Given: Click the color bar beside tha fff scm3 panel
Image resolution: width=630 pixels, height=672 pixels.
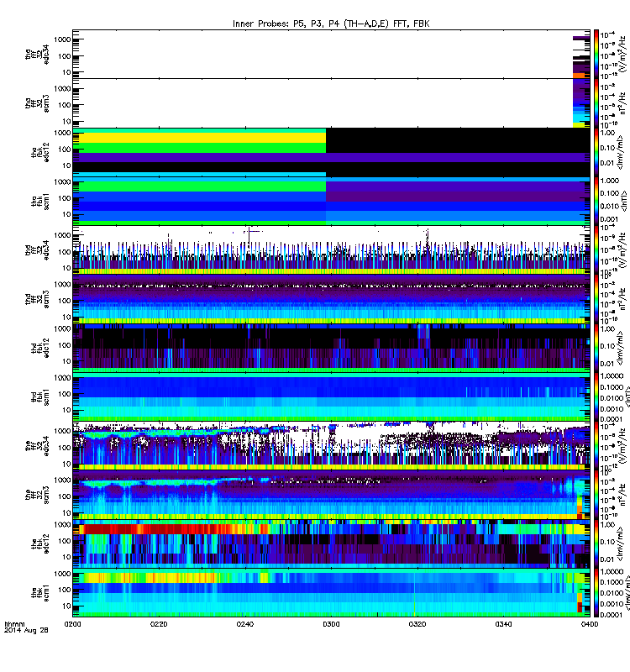Looking at the screenshot, I should [x=596, y=103].
